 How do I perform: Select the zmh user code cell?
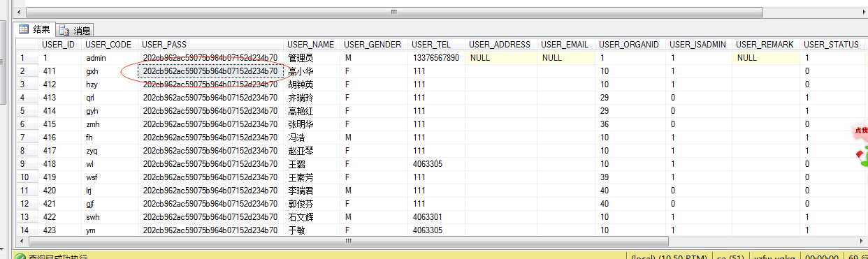[x=110, y=124]
